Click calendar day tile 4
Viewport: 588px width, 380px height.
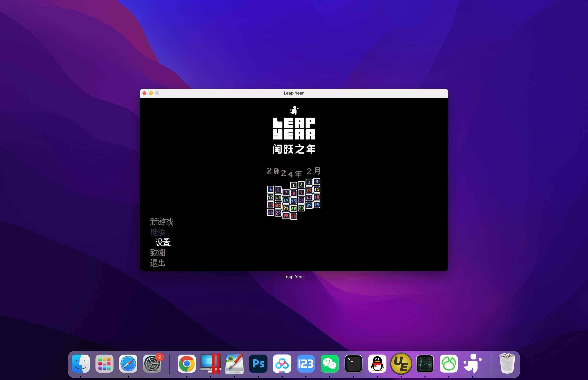point(317,182)
